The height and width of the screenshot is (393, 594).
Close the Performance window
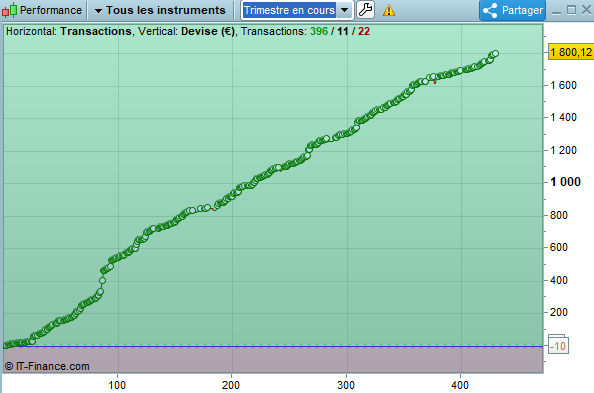586,10
